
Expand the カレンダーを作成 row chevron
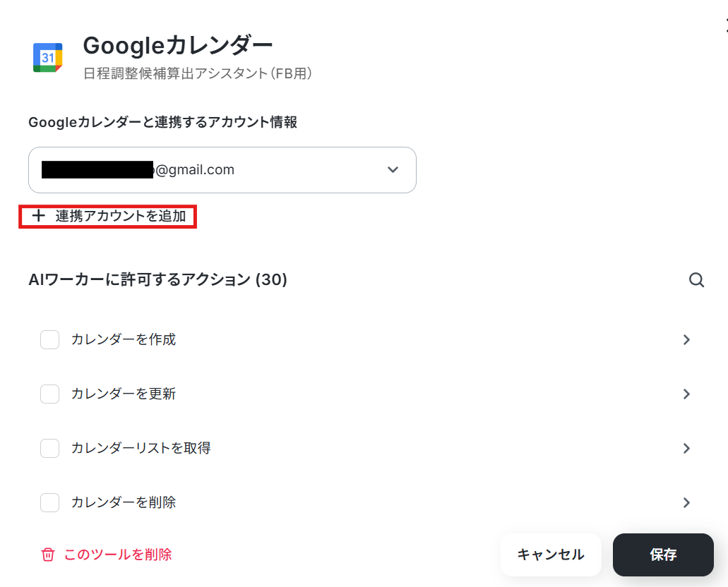[x=686, y=340]
